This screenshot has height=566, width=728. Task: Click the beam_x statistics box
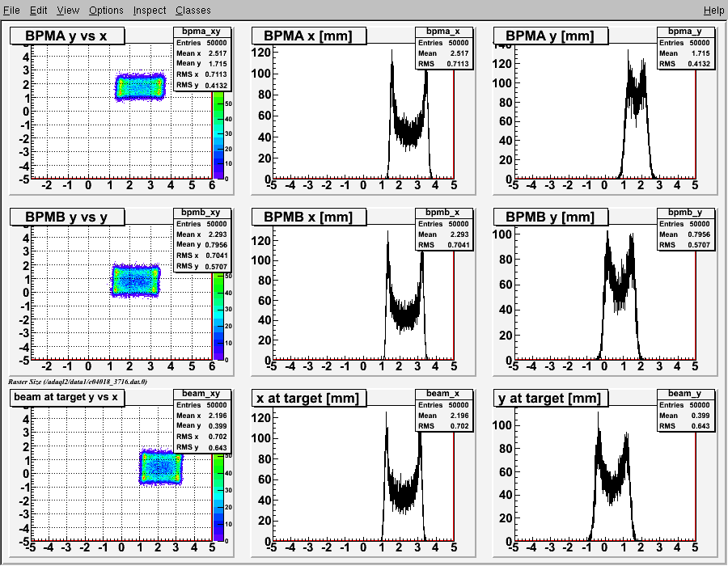tap(444, 410)
